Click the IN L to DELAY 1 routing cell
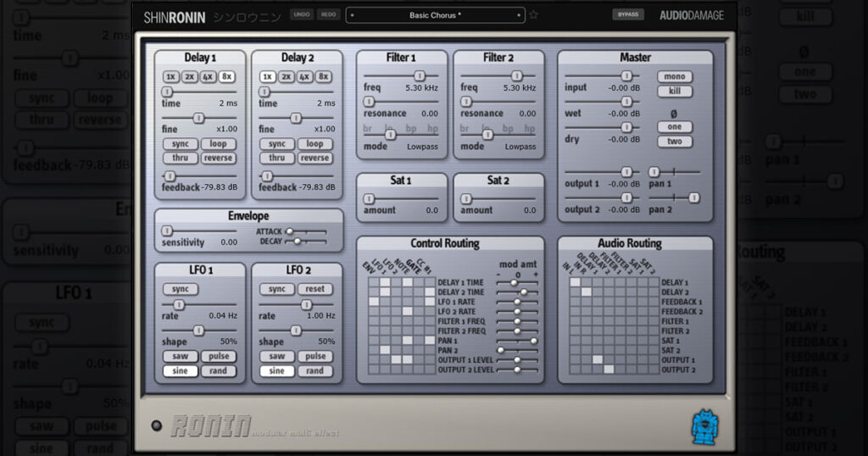 pyautogui.click(x=576, y=282)
